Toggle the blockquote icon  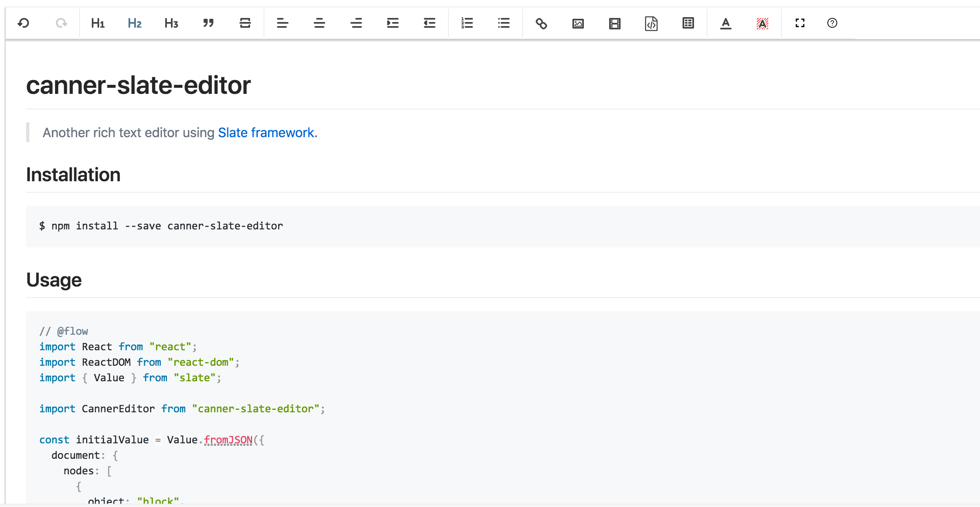[x=208, y=23]
